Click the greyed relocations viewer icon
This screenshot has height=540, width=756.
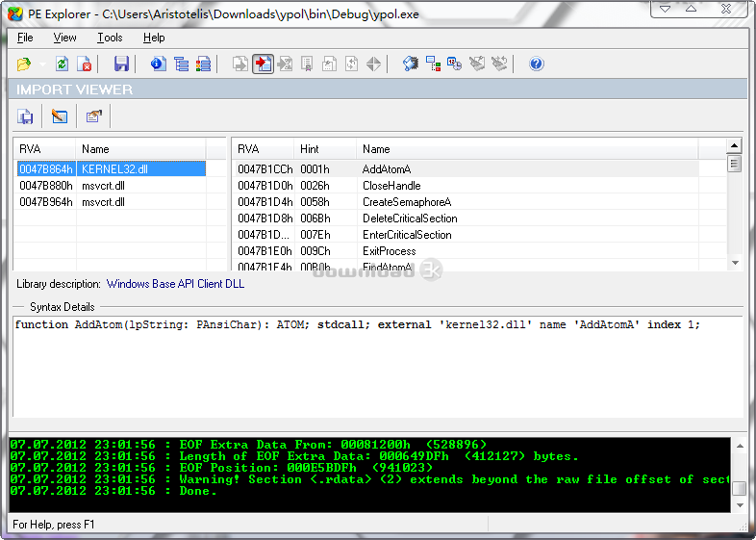[x=329, y=64]
